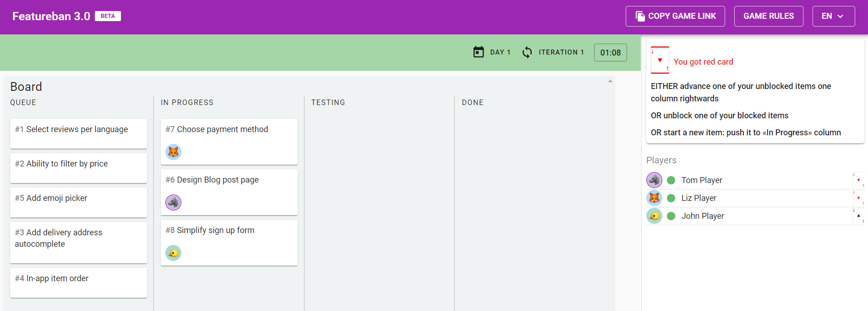Viewport: 868px width, 311px height.
Task: Click the "You got red card" message
Action: (704, 62)
